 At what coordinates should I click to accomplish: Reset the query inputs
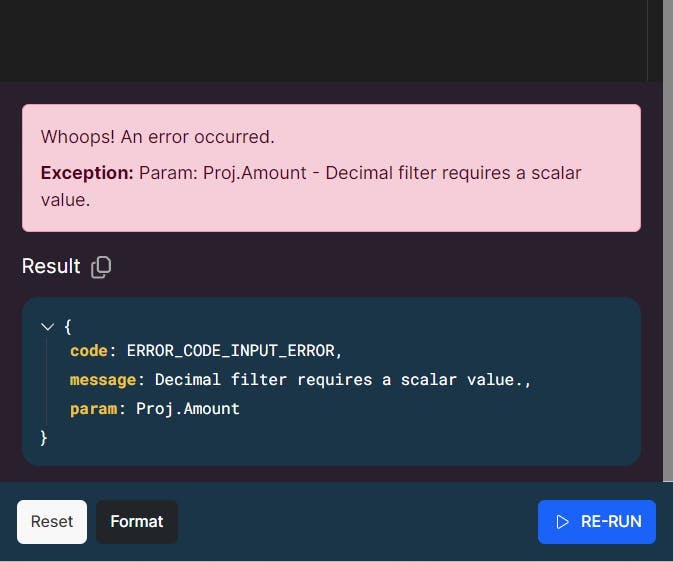click(52, 522)
